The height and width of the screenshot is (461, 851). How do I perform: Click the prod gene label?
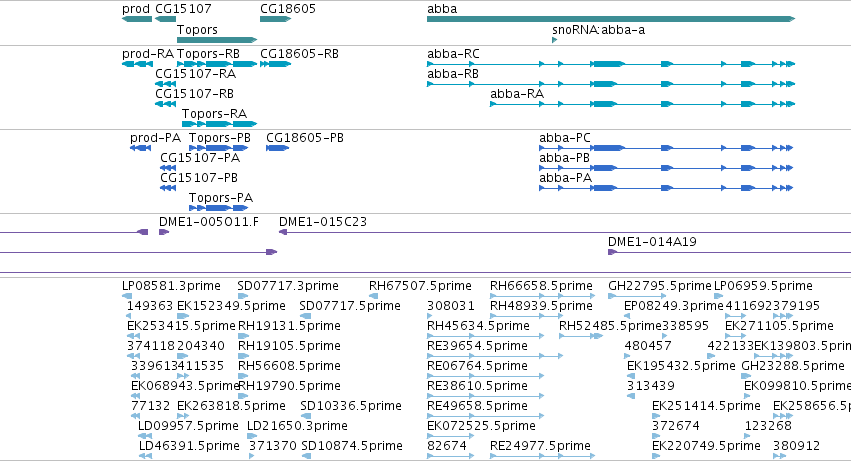136,9
